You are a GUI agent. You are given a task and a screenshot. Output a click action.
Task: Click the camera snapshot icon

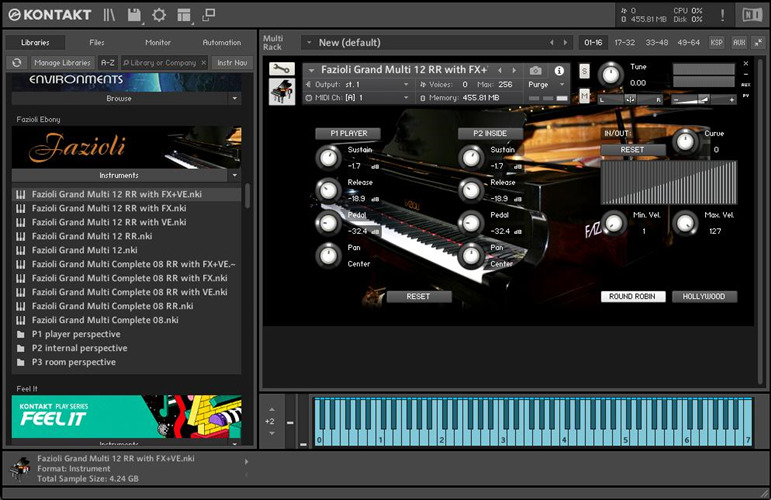click(x=535, y=71)
